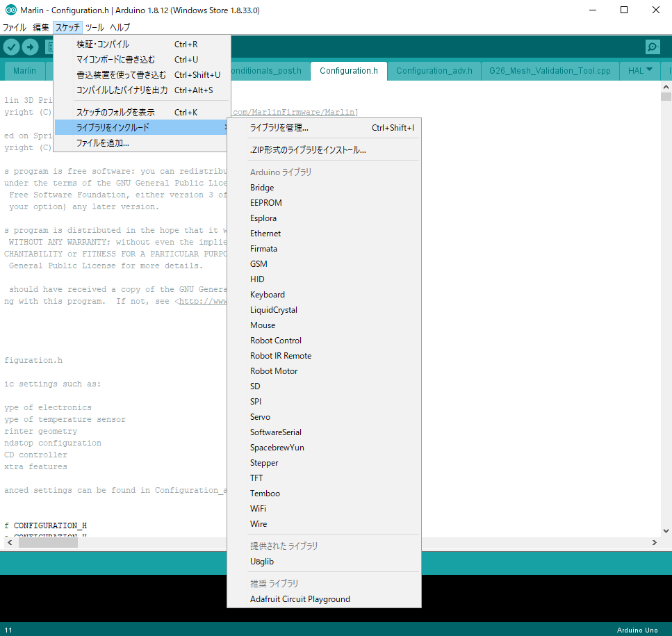Choose コンパイルしたバイナリを出力
672x636 pixels.
[140, 90]
